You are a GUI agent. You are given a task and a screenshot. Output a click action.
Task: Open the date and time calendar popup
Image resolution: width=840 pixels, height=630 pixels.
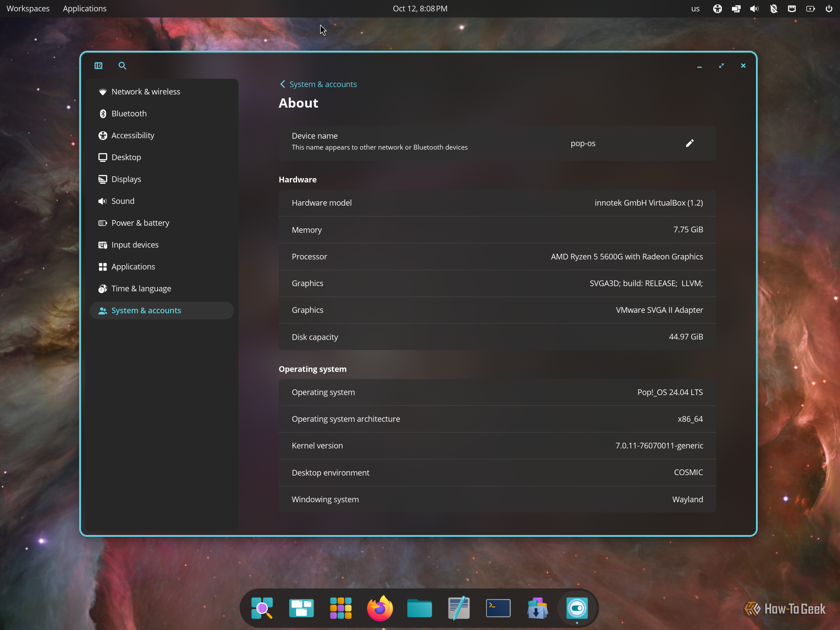click(420, 9)
